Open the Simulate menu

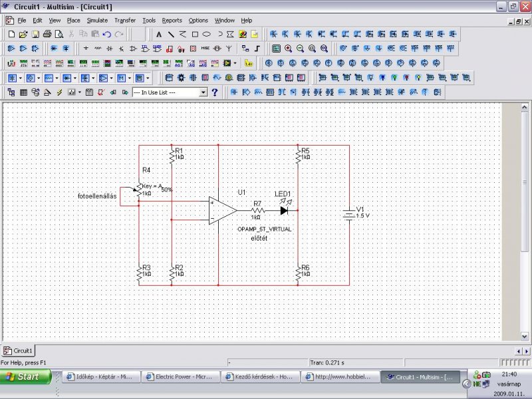(97, 21)
